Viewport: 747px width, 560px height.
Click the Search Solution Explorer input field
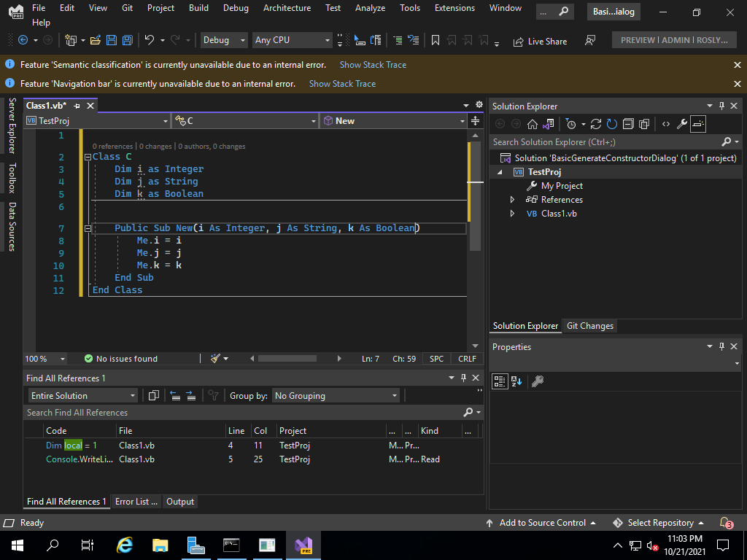point(606,142)
